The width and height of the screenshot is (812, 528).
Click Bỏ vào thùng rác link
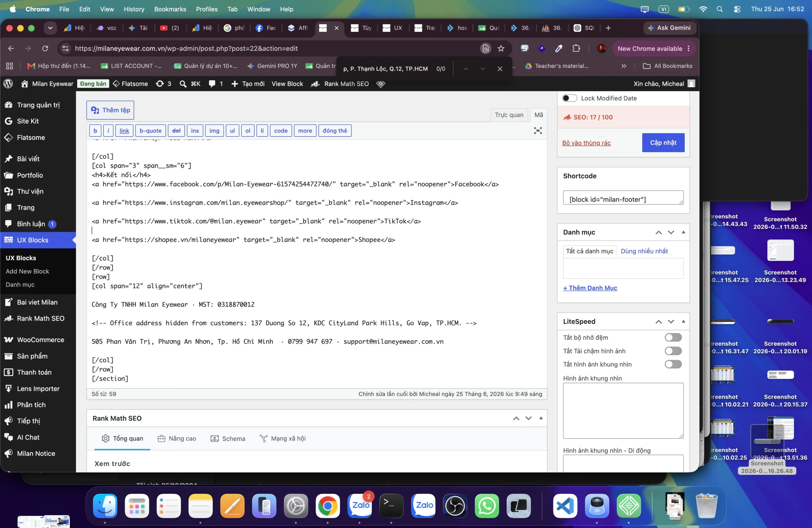[x=586, y=143]
